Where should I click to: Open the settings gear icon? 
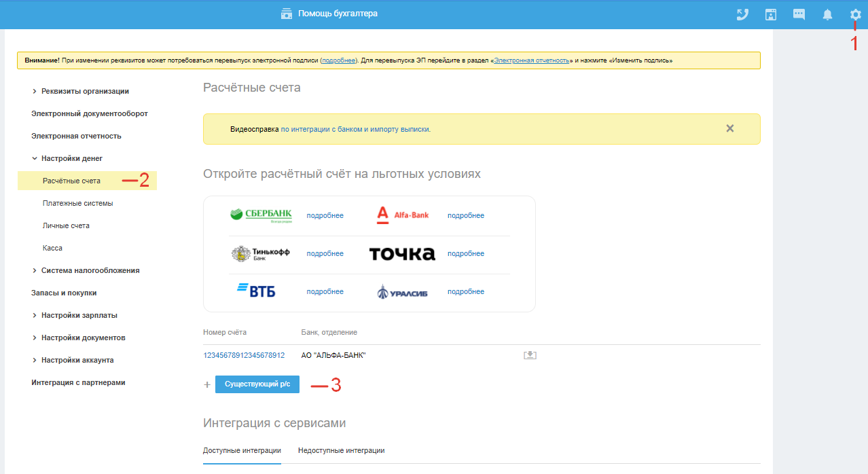tap(855, 14)
